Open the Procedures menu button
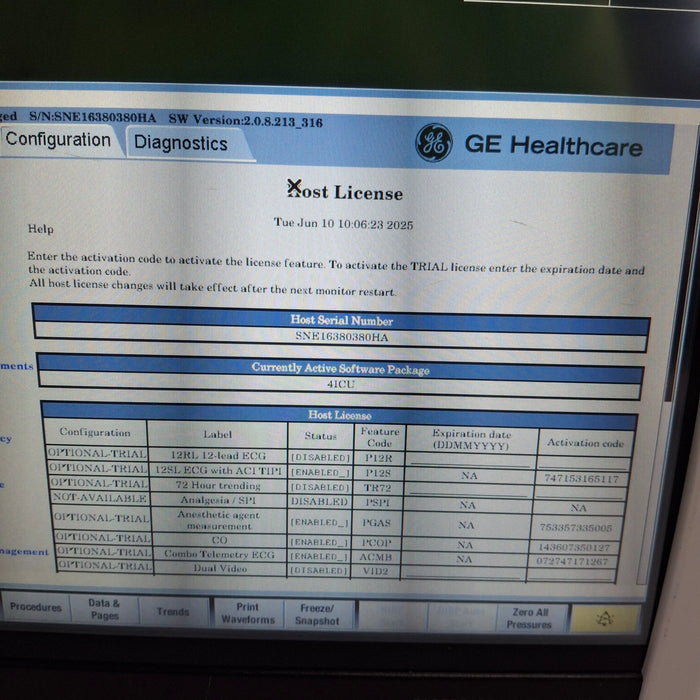700x700 pixels. tap(36, 607)
